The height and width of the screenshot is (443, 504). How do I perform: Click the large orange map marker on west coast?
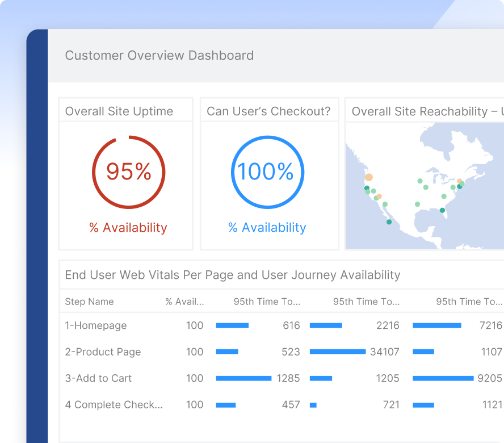(369, 177)
